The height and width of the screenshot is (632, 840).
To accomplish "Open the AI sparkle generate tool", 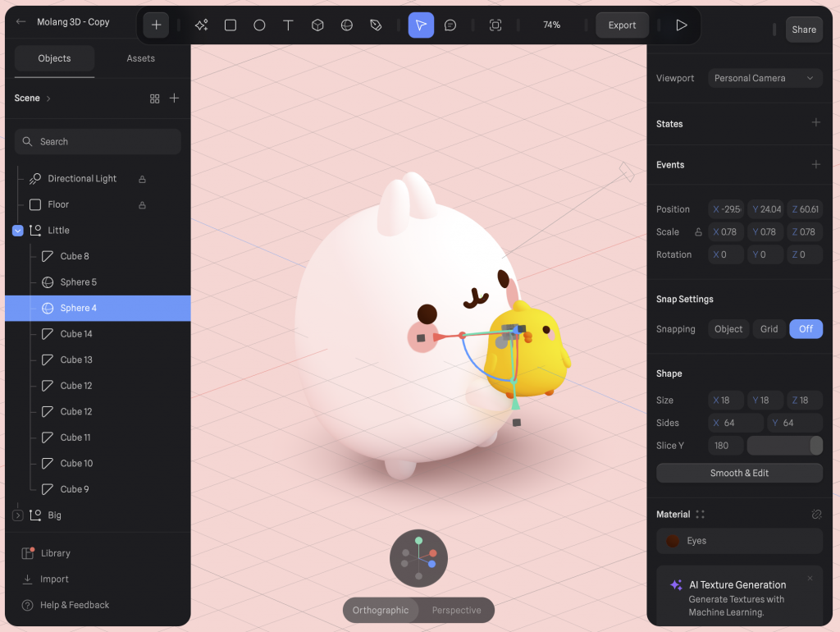I will click(202, 25).
